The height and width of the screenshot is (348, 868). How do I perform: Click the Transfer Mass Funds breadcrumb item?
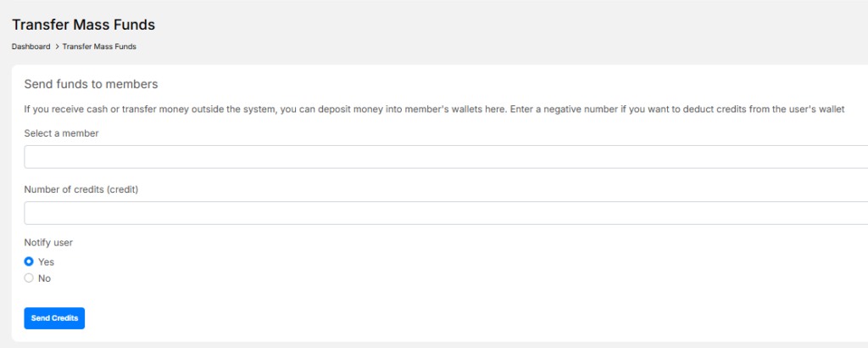99,47
